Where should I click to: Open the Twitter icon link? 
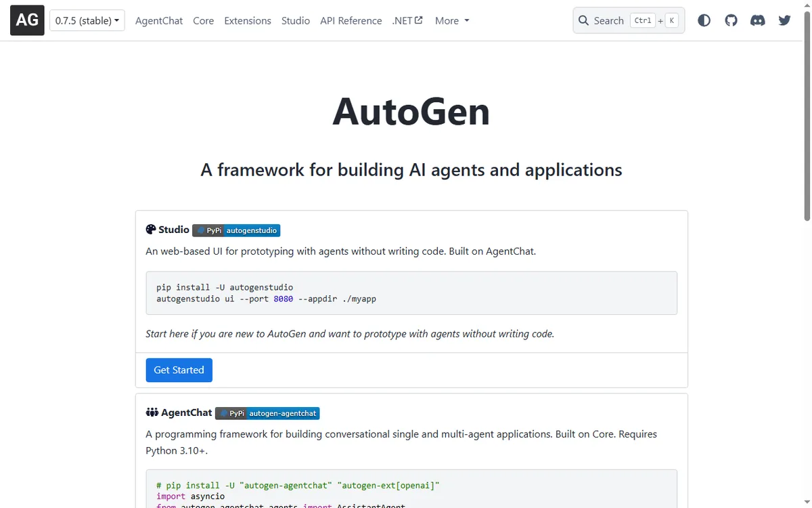(784, 20)
